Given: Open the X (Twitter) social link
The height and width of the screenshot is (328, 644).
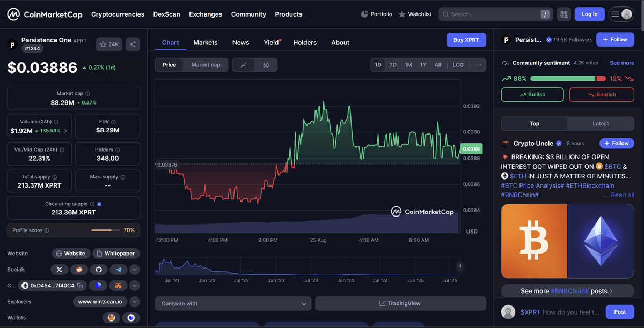Looking at the screenshot, I should 59,270.
